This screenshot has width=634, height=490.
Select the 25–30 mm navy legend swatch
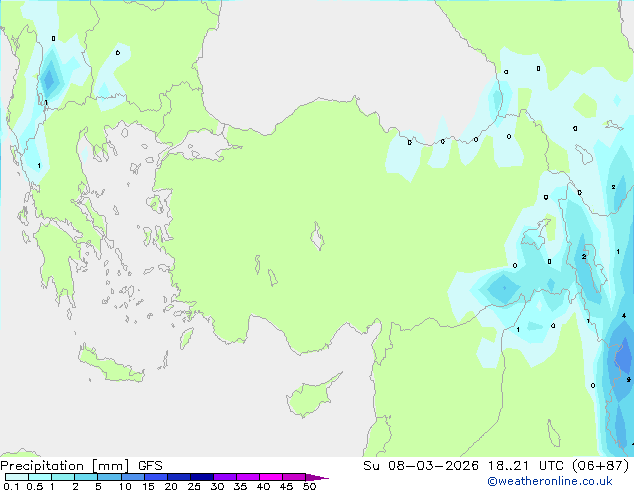[202, 477]
